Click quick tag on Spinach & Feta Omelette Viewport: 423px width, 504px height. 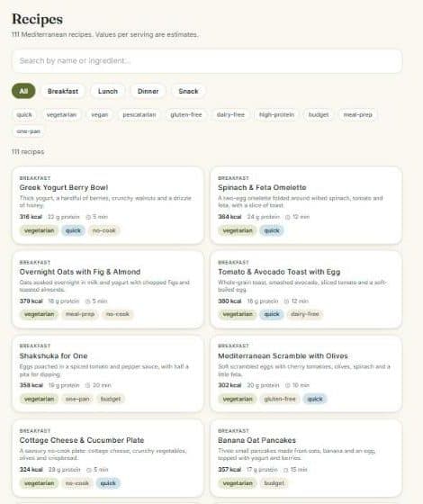point(272,230)
